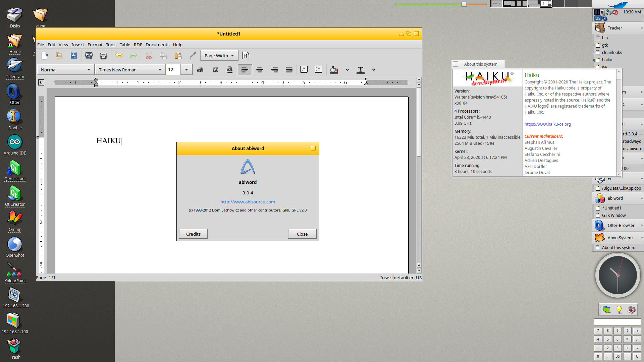Click the calculator BS button
The image size is (644, 362).
[618, 357]
